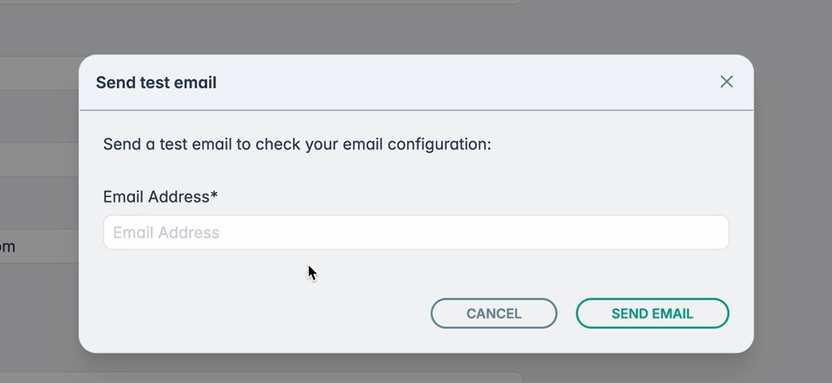Click the dimmed backdrop above the dialog
Image resolution: width=832 pixels, height=383 pixels.
click(x=416, y=27)
